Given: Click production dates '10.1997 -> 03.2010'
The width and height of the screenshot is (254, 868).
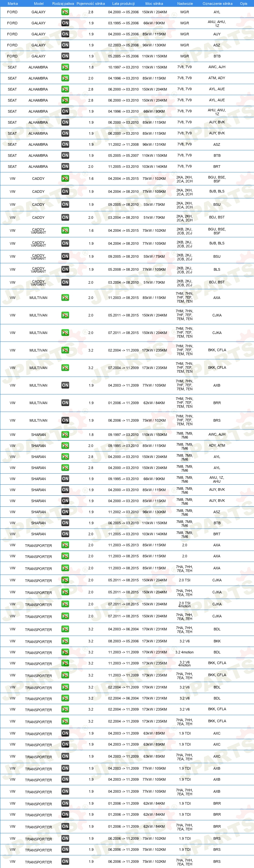Looking at the screenshot, I should pos(123,67).
